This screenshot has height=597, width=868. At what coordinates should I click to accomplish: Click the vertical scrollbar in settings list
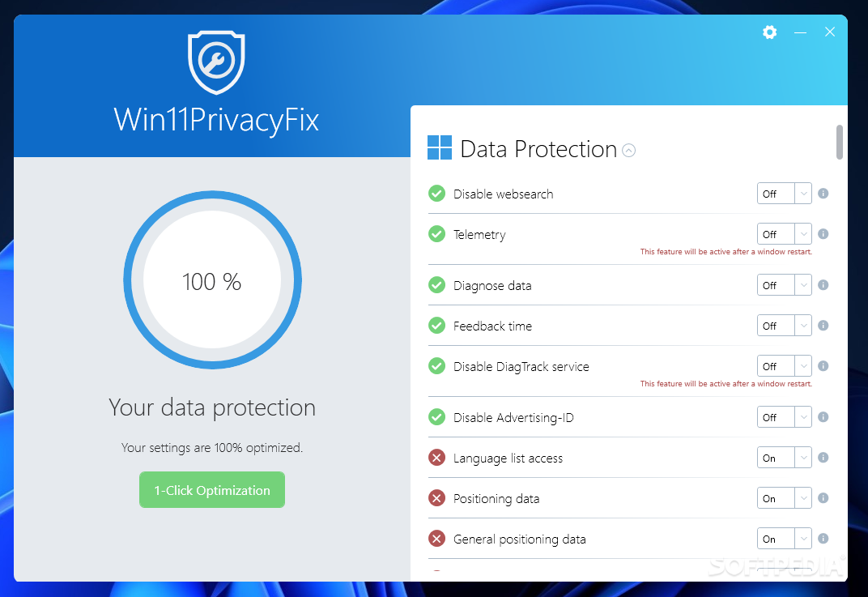tap(839, 143)
